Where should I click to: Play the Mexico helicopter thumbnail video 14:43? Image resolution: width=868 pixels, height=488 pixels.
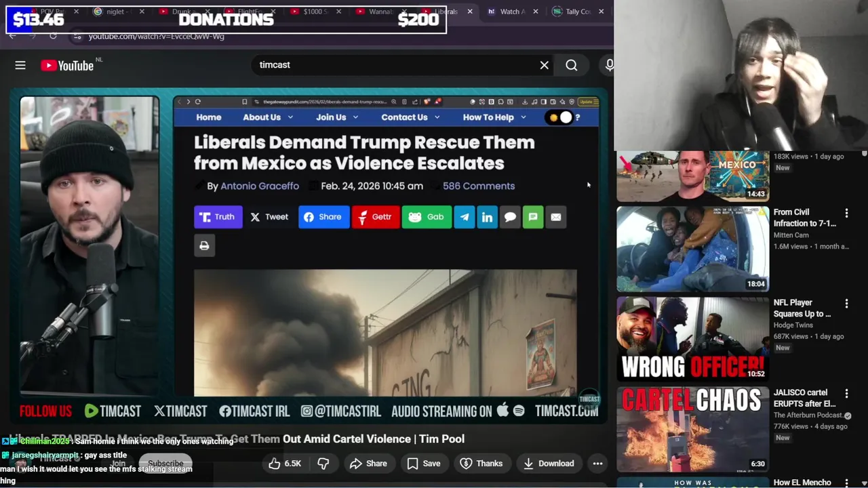point(692,176)
